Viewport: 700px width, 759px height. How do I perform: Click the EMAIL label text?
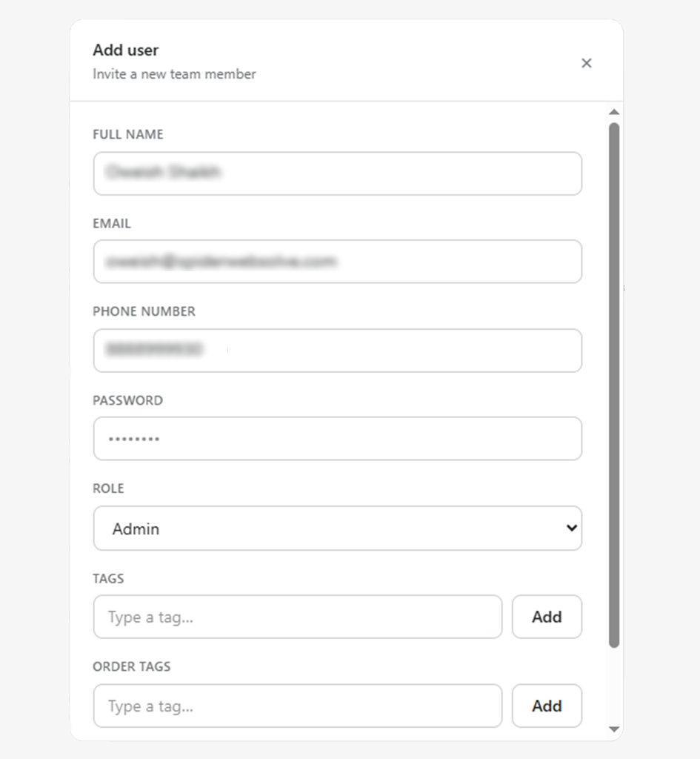click(x=112, y=223)
